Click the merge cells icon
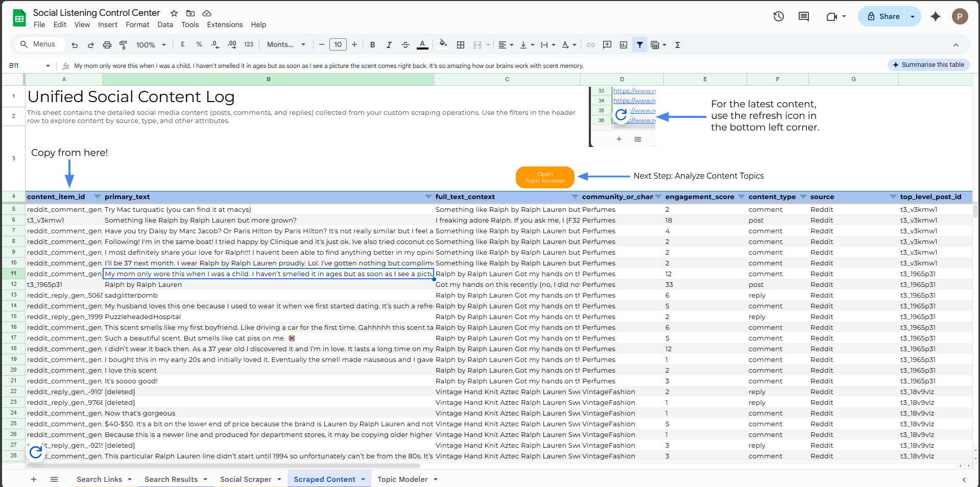Viewport: 980px width, 487px height. point(477,45)
